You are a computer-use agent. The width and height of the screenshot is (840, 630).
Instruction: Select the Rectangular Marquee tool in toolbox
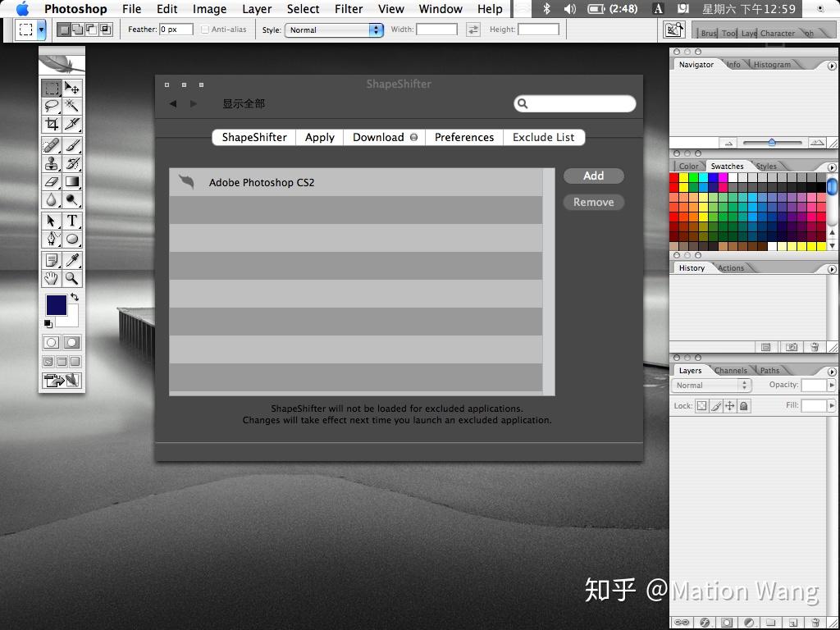[52, 87]
